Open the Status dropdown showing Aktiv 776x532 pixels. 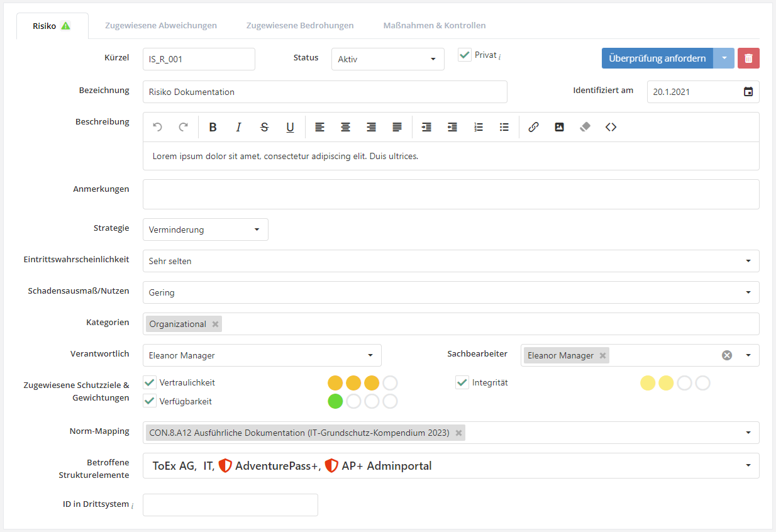coord(387,59)
